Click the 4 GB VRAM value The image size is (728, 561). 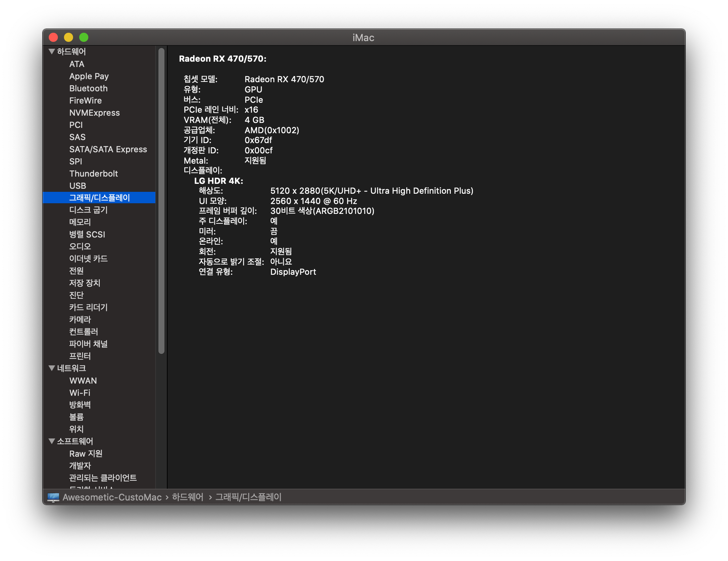coord(254,120)
